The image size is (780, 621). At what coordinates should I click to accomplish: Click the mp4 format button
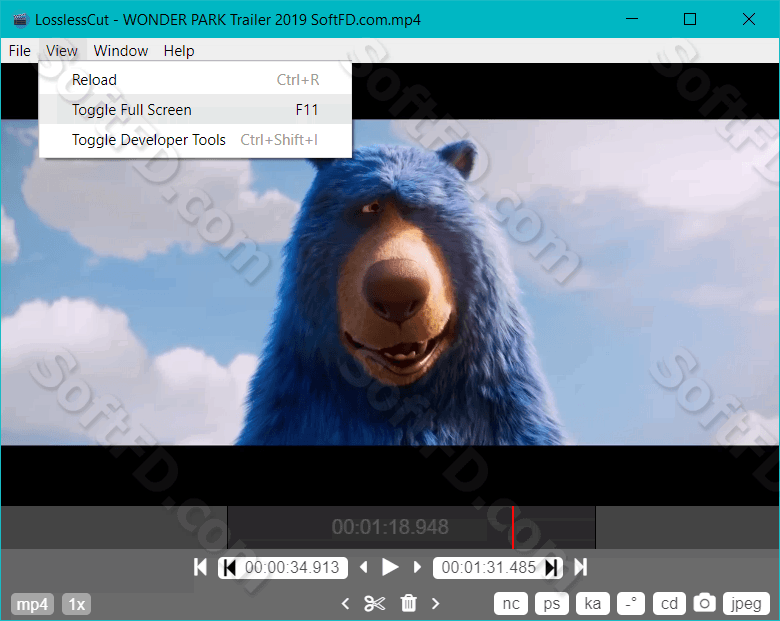click(32, 605)
